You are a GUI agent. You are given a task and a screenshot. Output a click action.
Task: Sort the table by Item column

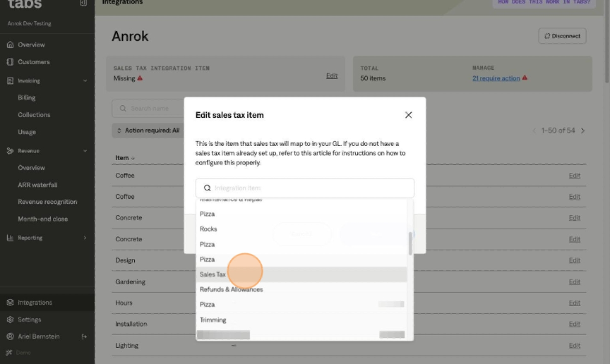(125, 158)
